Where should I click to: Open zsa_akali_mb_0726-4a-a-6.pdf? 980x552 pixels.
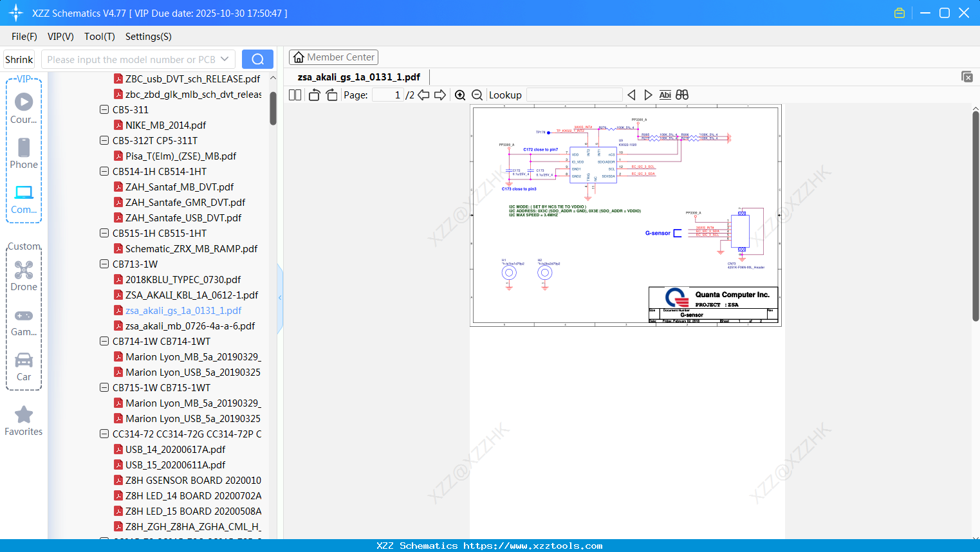coord(190,326)
